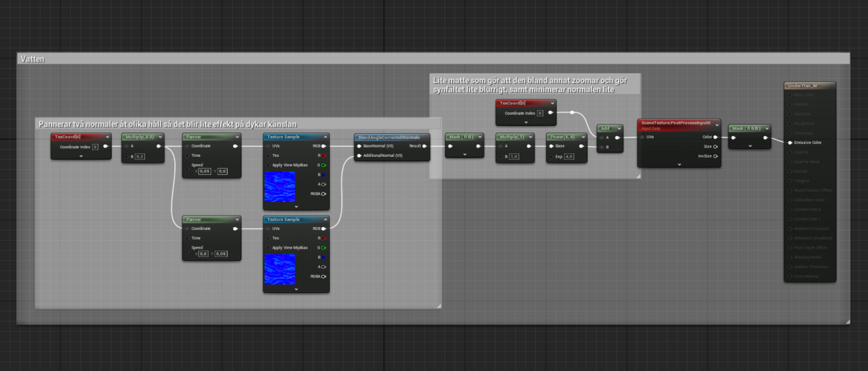Image resolution: width=868 pixels, height=371 pixels.
Task: Click the reroute dot on the TexCoord wire
Action: pyautogui.click(x=571, y=113)
